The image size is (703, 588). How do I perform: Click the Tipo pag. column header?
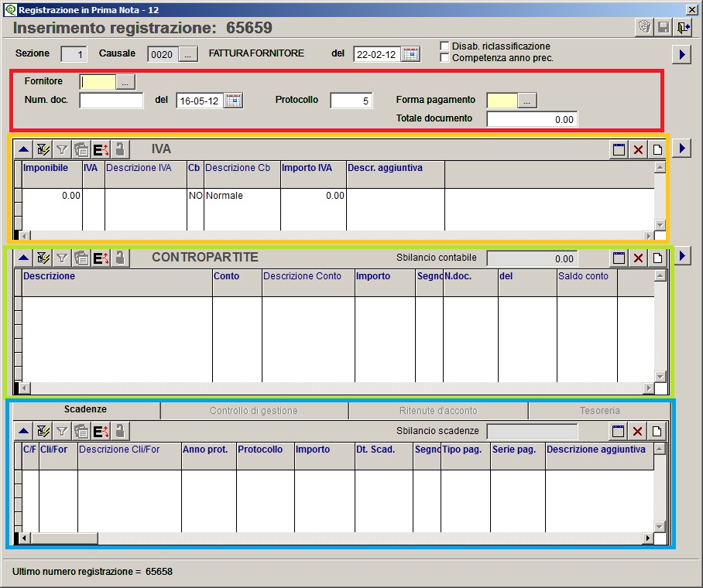tap(466, 456)
